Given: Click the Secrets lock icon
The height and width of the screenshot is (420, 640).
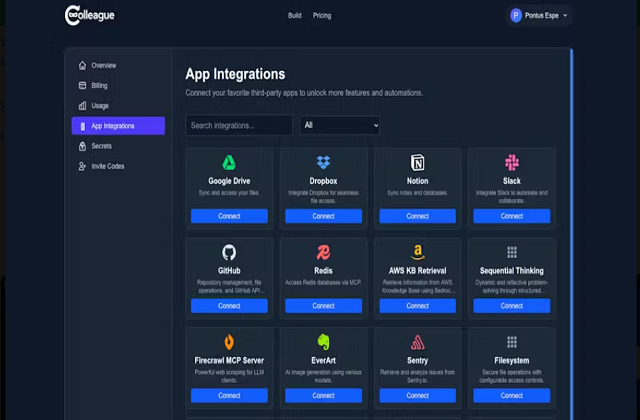Looking at the screenshot, I should 82,146.
